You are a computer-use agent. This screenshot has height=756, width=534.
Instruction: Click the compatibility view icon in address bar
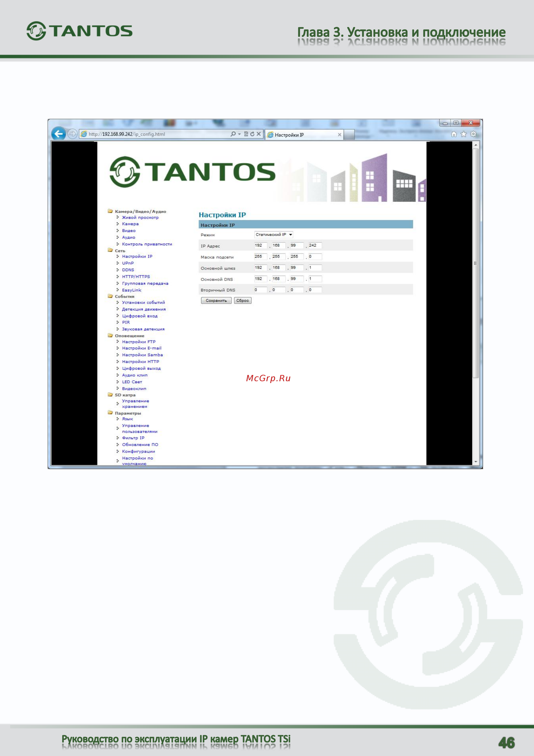click(x=246, y=134)
